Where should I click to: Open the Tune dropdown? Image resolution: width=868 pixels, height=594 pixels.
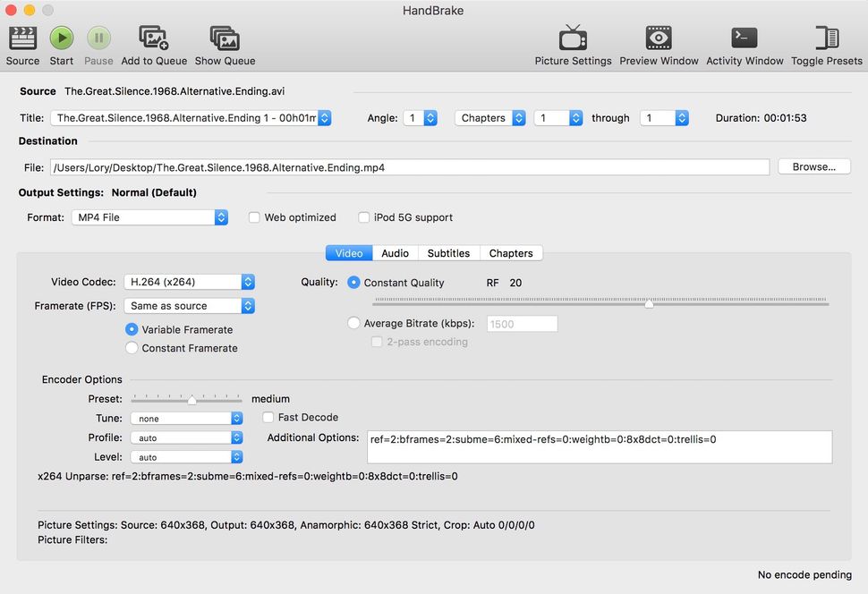186,418
